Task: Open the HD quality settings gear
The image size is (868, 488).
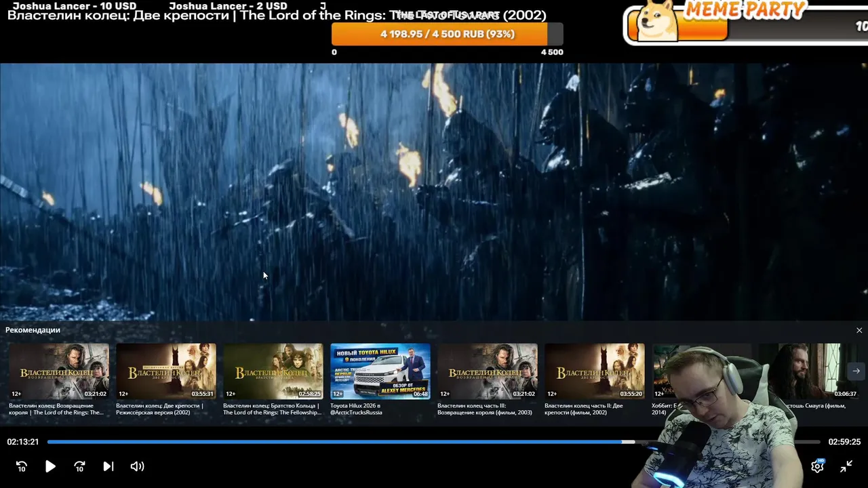Action: (818, 466)
